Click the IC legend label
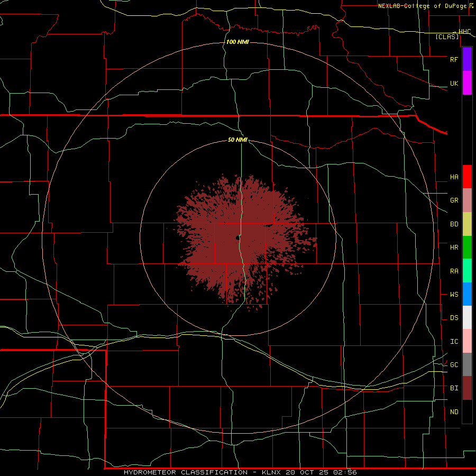 (454, 342)
